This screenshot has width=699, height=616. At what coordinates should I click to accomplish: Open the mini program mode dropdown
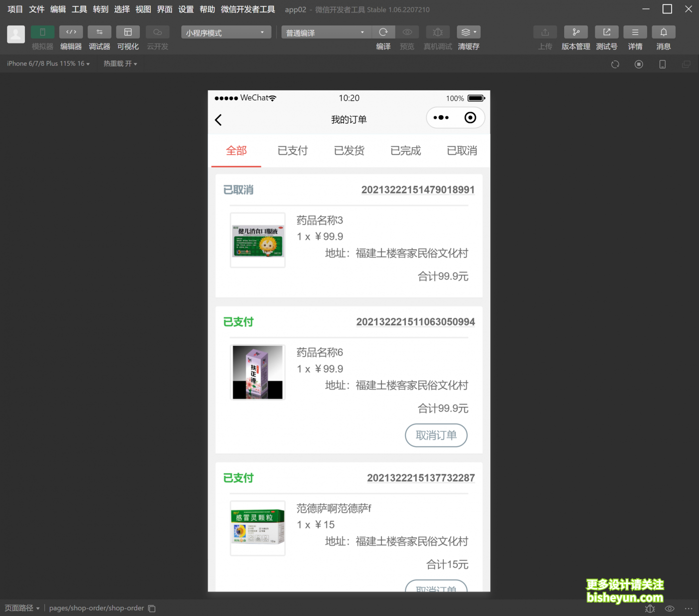(x=226, y=32)
